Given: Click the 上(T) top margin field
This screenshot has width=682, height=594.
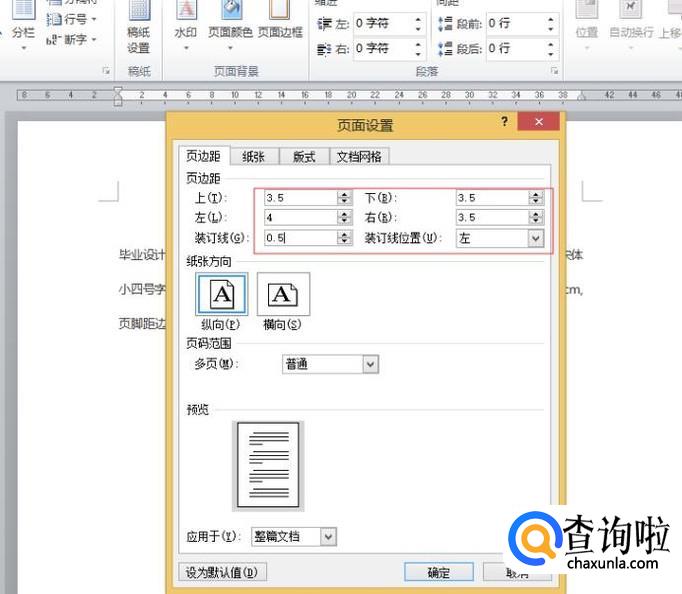Looking at the screenshot, I should click(x=301, y=198).
